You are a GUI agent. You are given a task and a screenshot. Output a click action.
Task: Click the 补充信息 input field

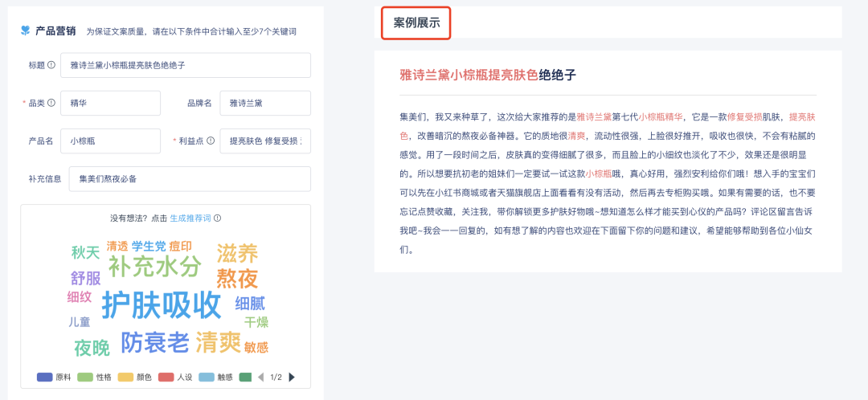click(x=190, y=178)
